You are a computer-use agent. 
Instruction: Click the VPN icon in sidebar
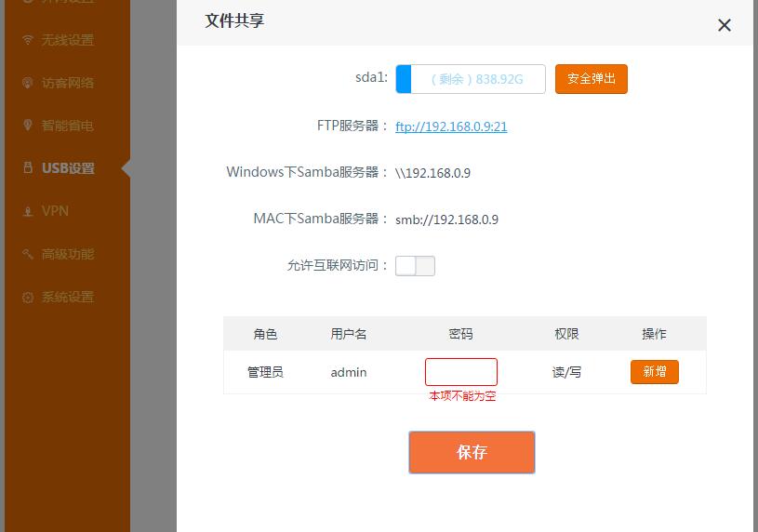pyautogui.click(x=28, y=211)
